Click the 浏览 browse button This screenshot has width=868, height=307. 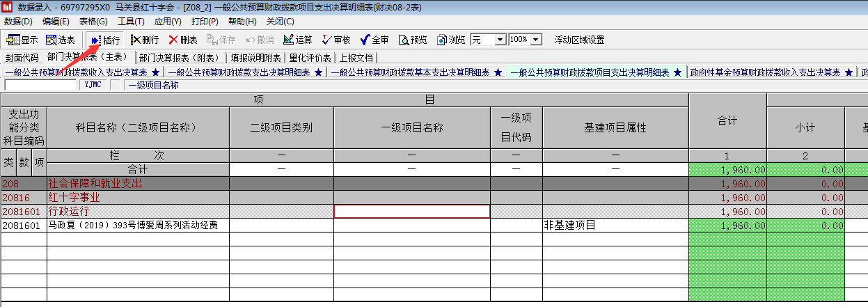pos(450,40)
